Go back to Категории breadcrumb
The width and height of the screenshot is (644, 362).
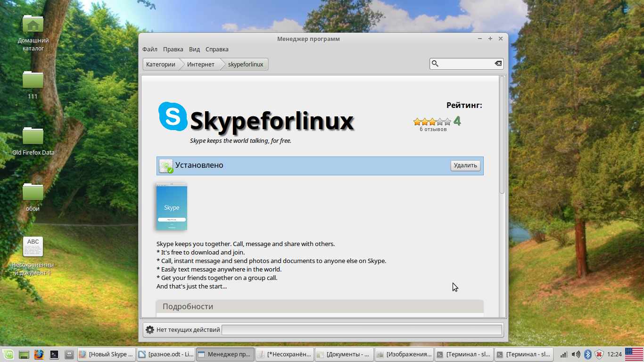click(x=160, y=64)
